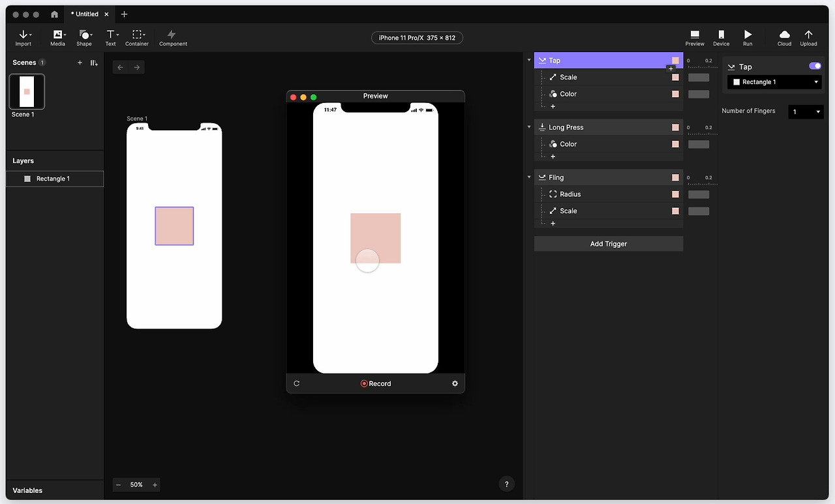Select the Tap trigger
Viewport: 835px width, 504px height.
(609, 61)
